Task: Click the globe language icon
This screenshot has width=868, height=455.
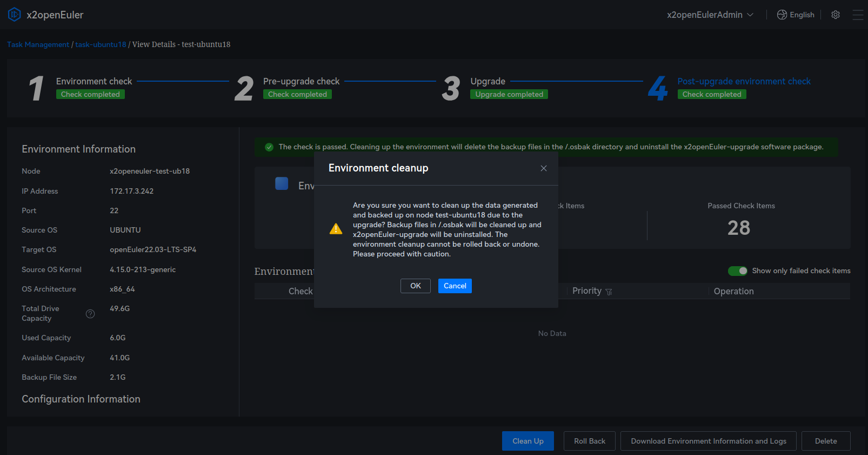Action: pyautogui.click(x=782, y=15)
